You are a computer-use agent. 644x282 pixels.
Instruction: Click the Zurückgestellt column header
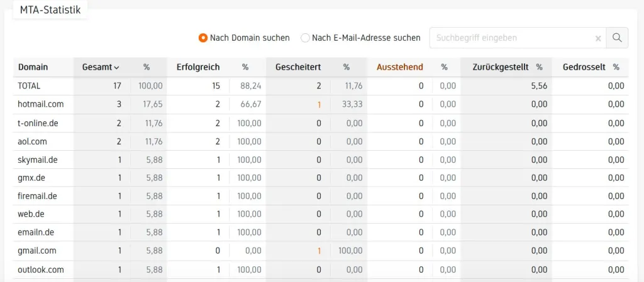click(501, 67)
